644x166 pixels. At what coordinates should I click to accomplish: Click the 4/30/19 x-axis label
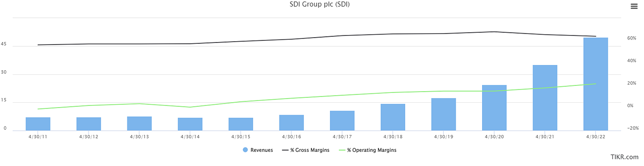pos(444,137)
